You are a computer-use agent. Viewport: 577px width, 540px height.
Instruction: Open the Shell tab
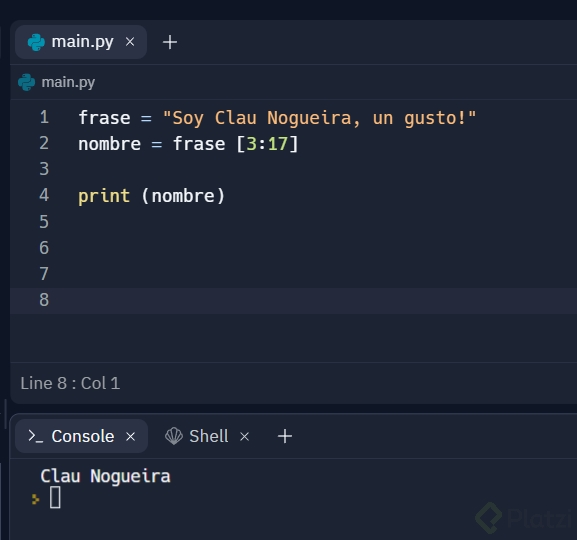[x=208, y=436]
